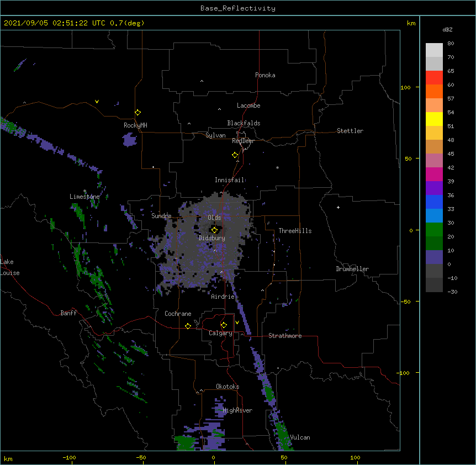
Task: Click the white asterisk above Limestone
Action: click(84, 191)
